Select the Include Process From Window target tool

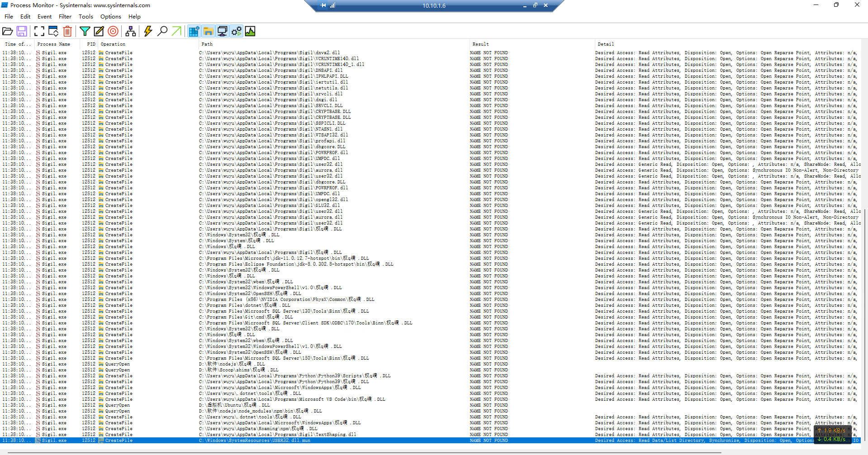(114, 31)
